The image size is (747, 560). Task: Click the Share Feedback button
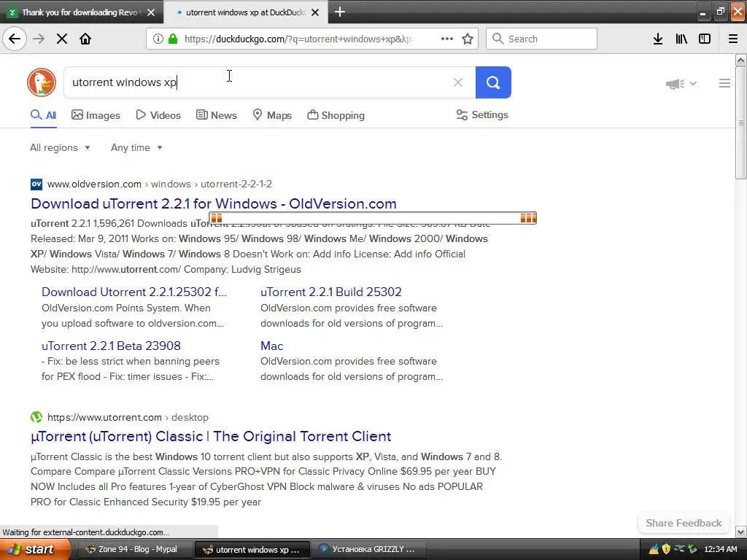tap(684, 523)
